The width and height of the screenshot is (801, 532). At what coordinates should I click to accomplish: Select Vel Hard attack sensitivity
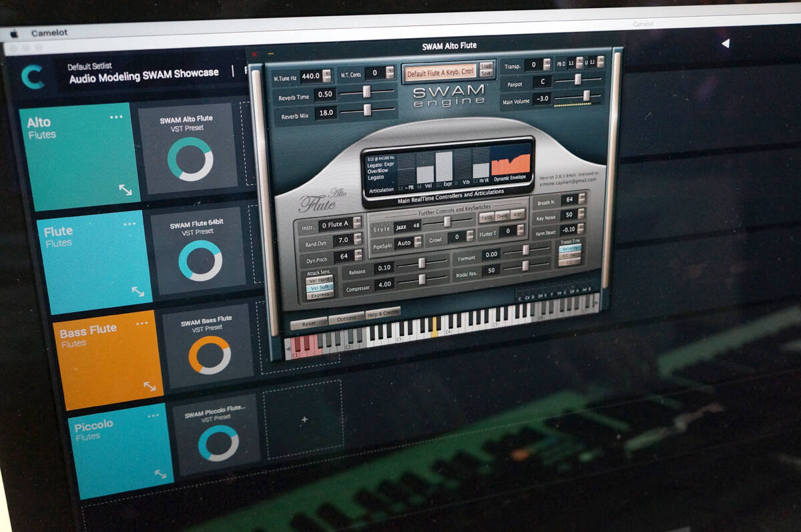[319, 280]
